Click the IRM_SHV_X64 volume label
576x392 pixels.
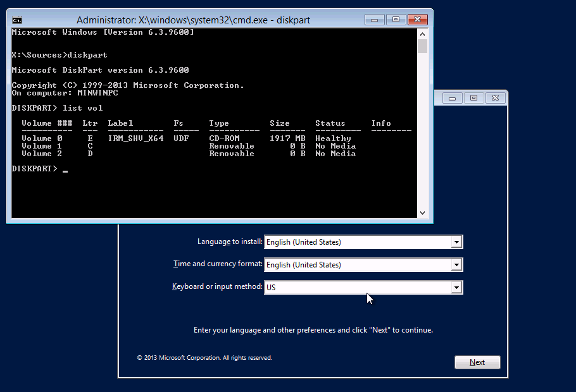(x=135, y=138)
